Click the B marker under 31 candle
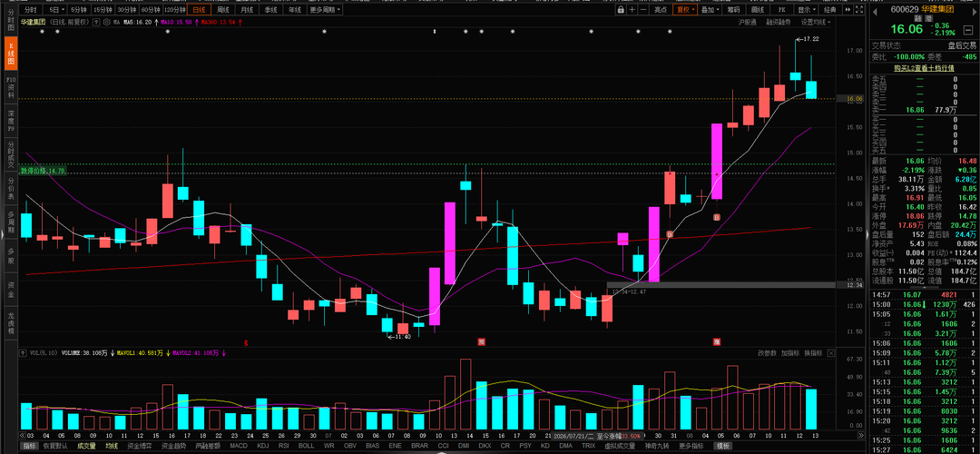This screenshot has height=454, width=980. [670, 234]
